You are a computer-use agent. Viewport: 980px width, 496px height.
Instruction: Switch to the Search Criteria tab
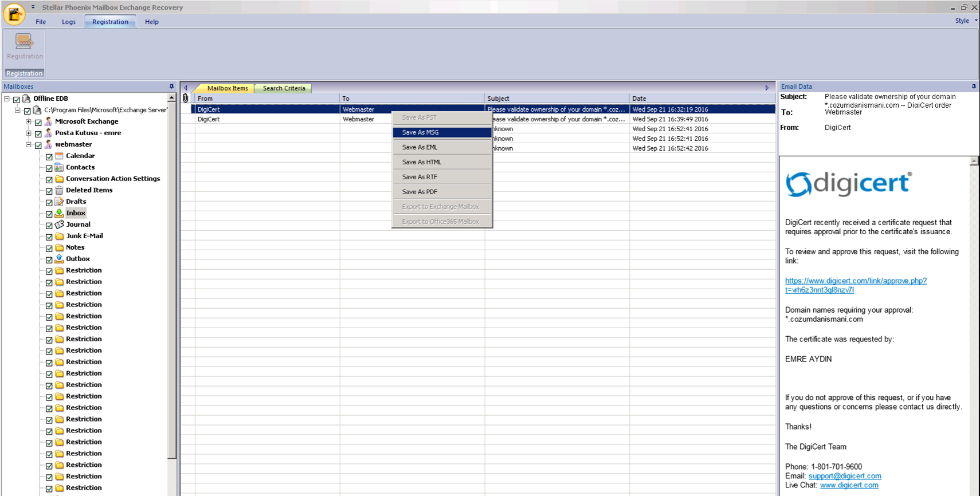(284, 88)
